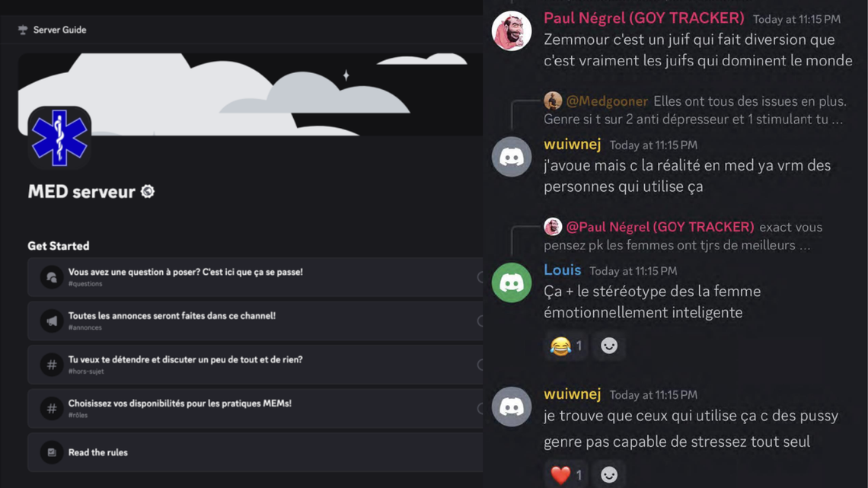Click the Server Guide signpost icon
The width and height of the screenshot is (868, 488).
(23, 30)
